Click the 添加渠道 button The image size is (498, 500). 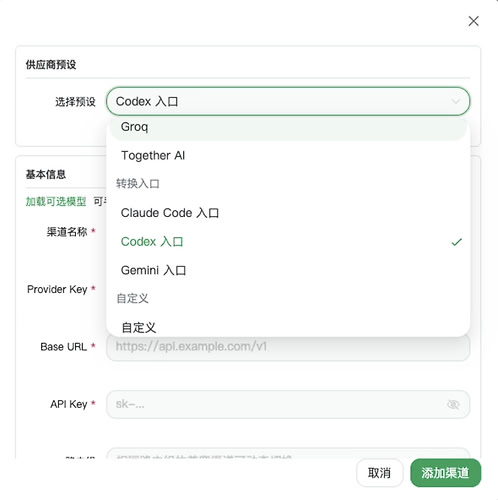[445, 473]
